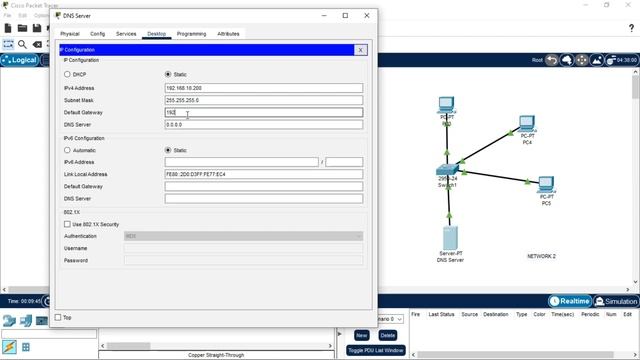
Task: Click the IPv6 Default Gateway field
Action: (264, 187)
